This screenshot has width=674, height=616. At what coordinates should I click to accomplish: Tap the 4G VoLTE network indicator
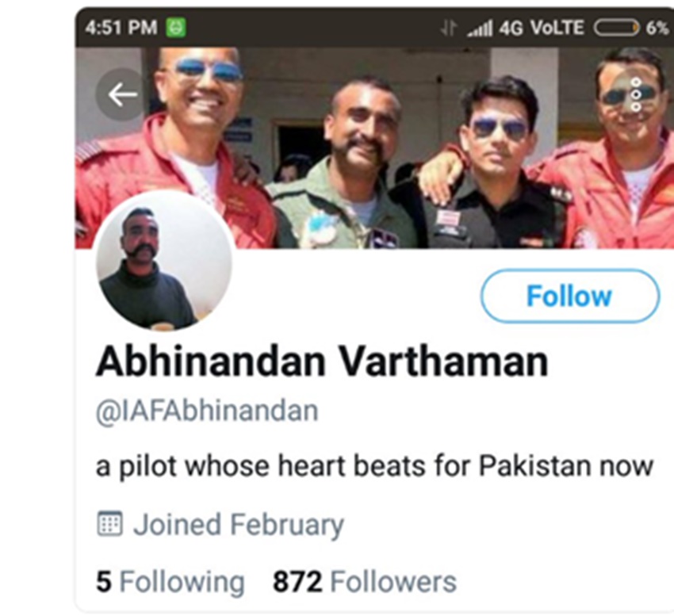tap(542, 28)
